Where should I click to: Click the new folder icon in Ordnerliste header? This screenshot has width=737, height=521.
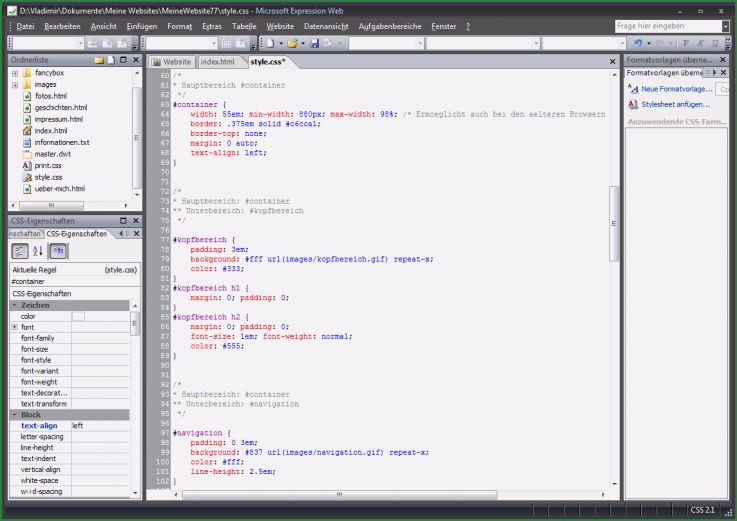(x=99, y=61)
